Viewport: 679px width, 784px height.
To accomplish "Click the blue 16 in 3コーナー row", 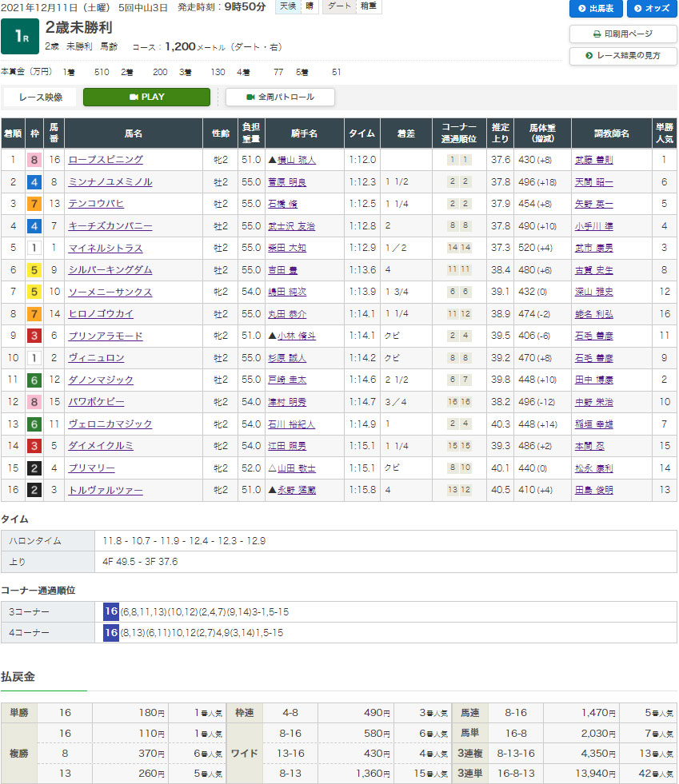I will pos(111,611).
